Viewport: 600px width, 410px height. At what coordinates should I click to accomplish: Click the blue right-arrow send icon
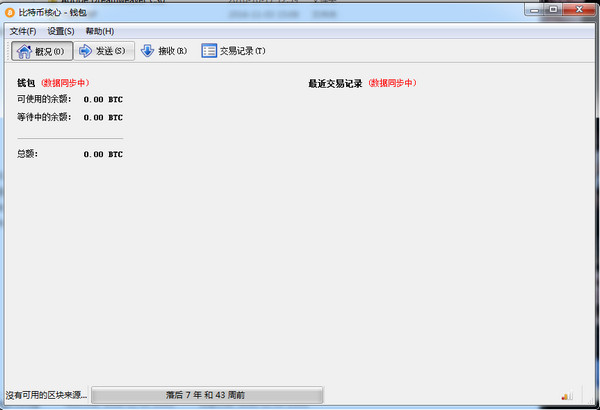point(85,51)
